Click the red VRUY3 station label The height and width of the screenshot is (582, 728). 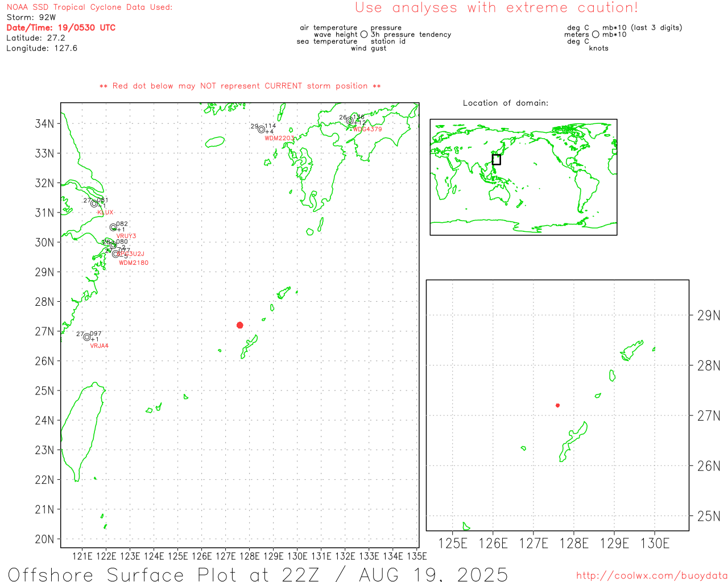point(126,236)
